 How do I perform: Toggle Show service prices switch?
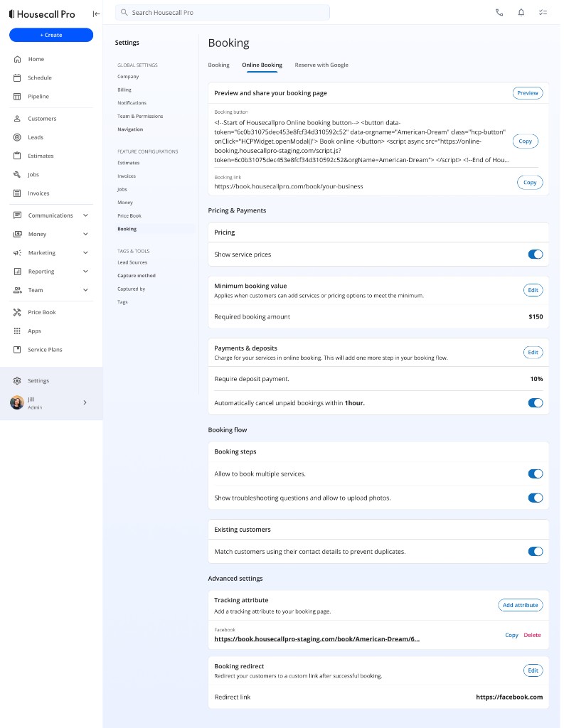tap(536, 254)
